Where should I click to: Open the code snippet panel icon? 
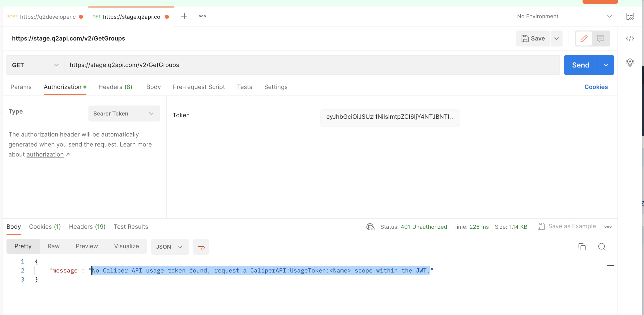coord(630,38)
